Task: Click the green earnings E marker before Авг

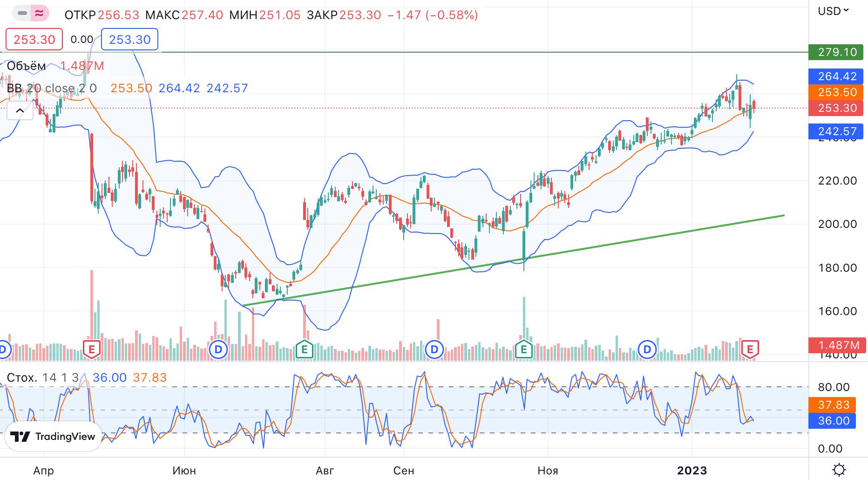Action: [x=304, y=349]
